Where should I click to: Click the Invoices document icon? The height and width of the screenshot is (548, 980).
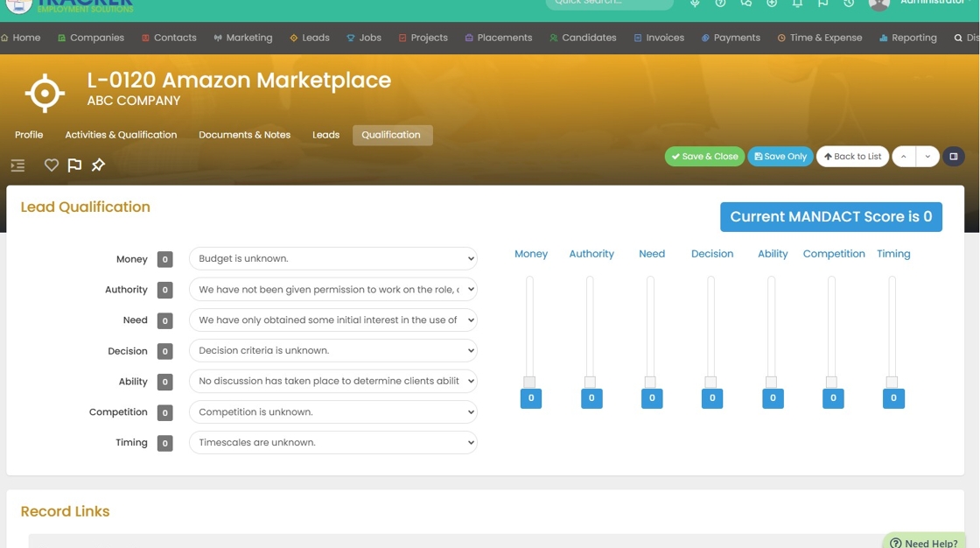pyautogui.click(x=638, y=38)
